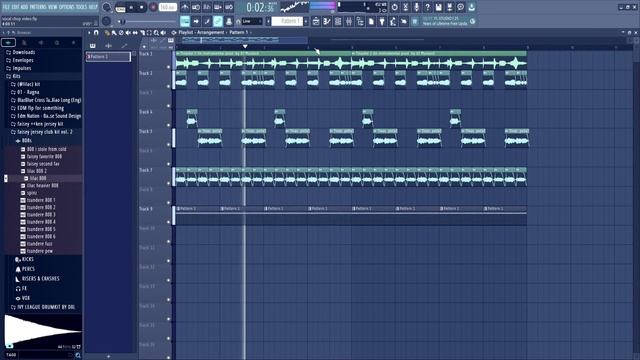
Task: Expand the IVY LEAGUE DRUMKIT BY DBL folder
Action: tap(43, 307)
